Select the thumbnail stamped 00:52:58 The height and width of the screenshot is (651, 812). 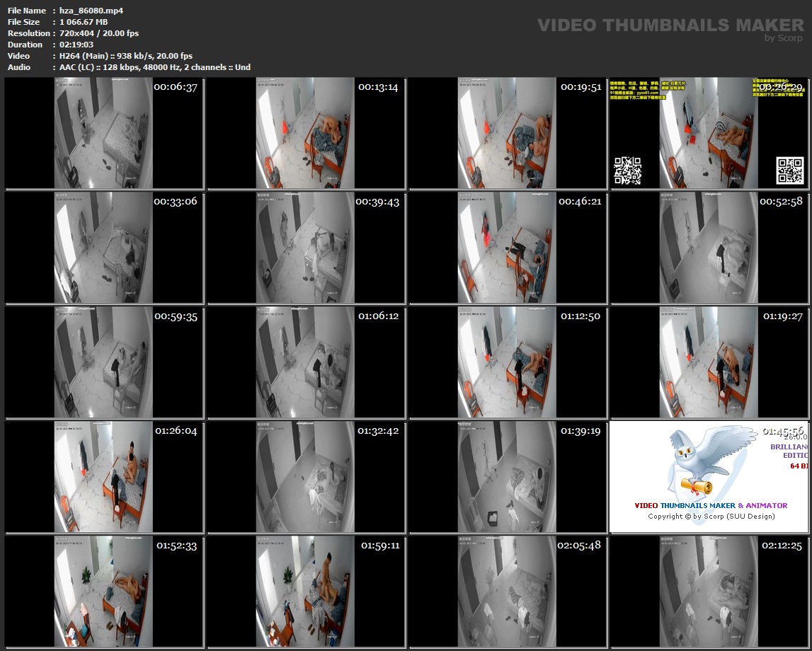[x=709, y=248]
